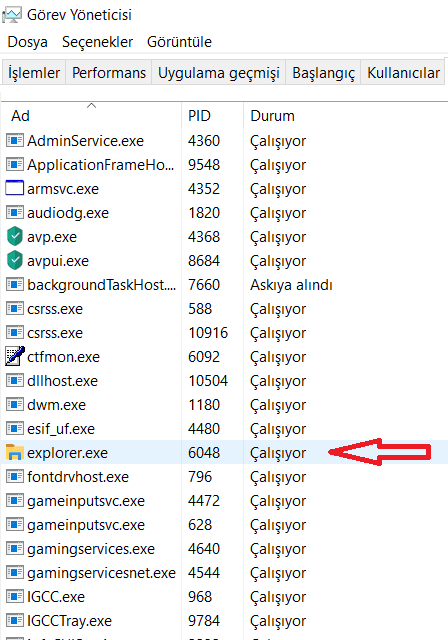448x640 pixels.
Task: Click the icon of gameinputsvc.exe PID 4472
Action: (x=15, y=501)
